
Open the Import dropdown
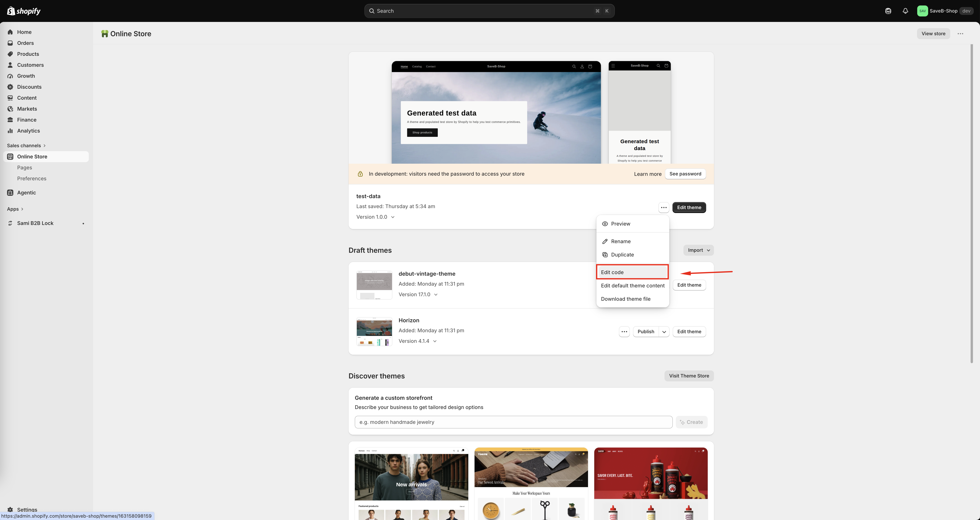pos(699,250)
